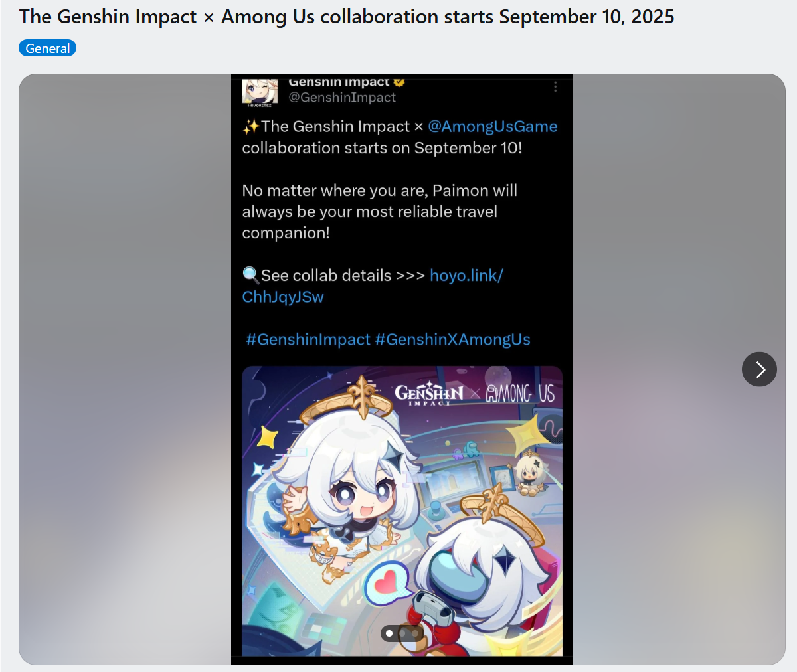Select the third carousel indicator dot
This screenshot has height=672, width=797.
click(x=415, y=633)
